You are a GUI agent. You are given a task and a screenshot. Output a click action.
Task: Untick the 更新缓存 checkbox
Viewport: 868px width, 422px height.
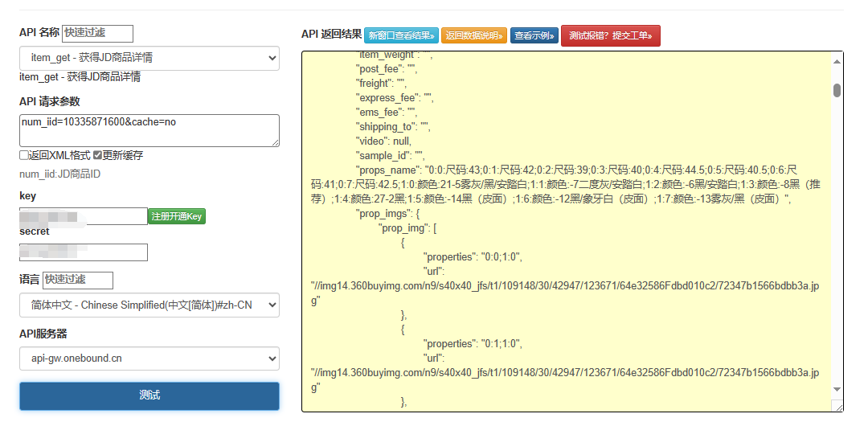(x=97, y=156)
